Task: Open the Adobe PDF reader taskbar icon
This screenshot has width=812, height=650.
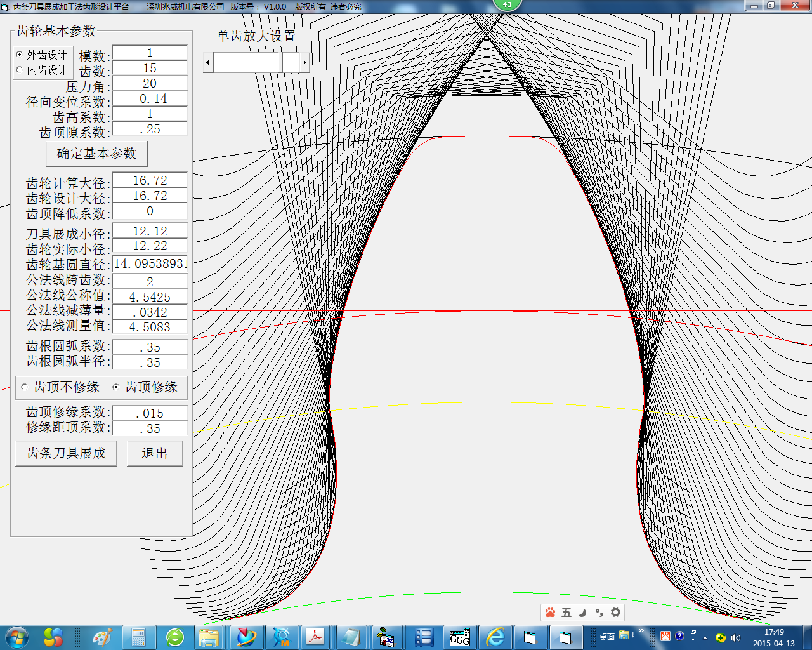Action: pyautogui.click(x=315, y=637)
